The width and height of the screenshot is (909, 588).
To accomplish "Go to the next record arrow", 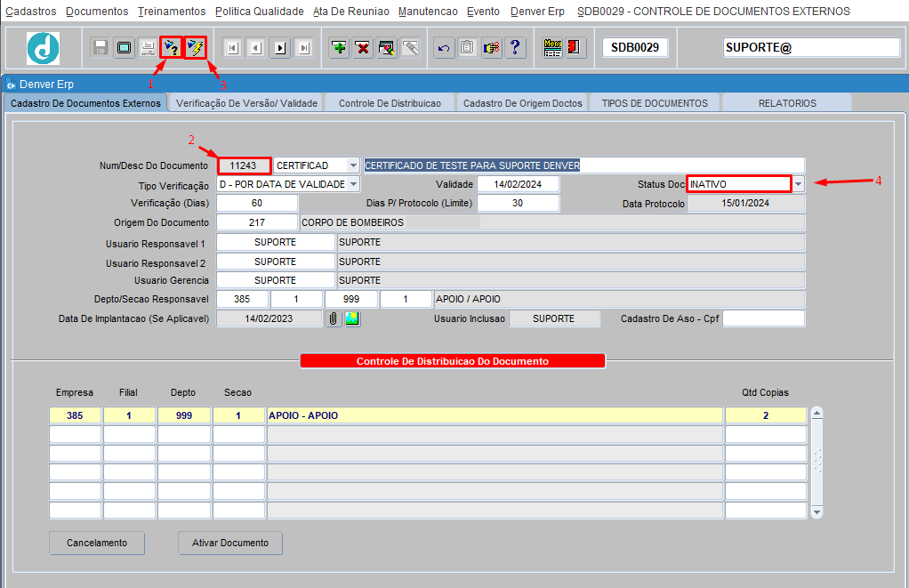I will (280, 48).
